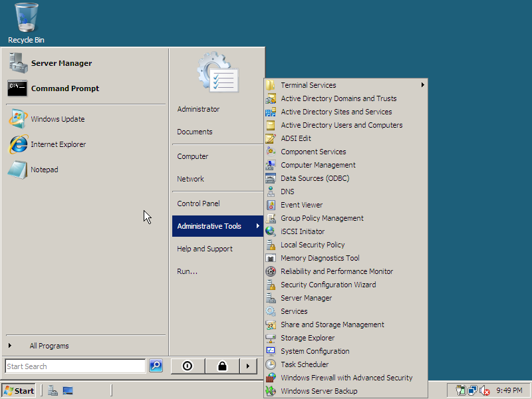The image size is (532, 399).
Task: Click the Services gear icon
Action: click(271, 311)
